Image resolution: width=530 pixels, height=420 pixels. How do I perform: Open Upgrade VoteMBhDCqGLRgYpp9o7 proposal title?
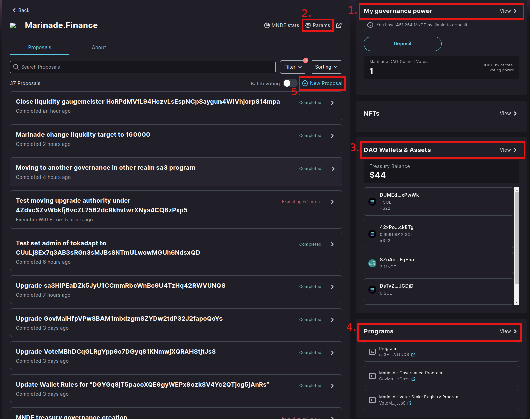116,352
